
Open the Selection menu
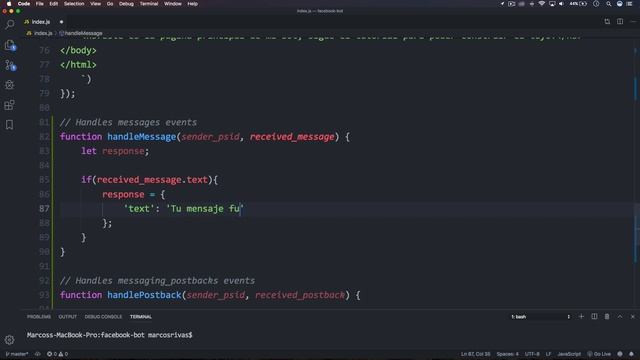point(74,4)
